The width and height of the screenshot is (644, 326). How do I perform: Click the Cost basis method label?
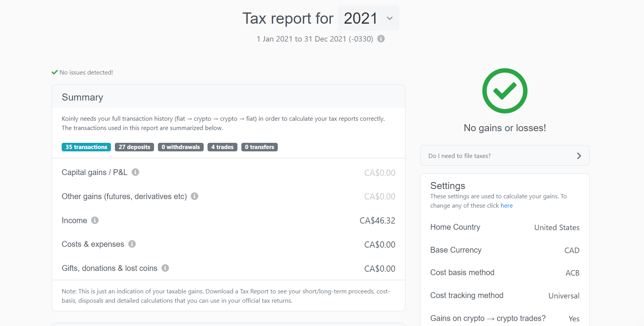click(462, 272)
